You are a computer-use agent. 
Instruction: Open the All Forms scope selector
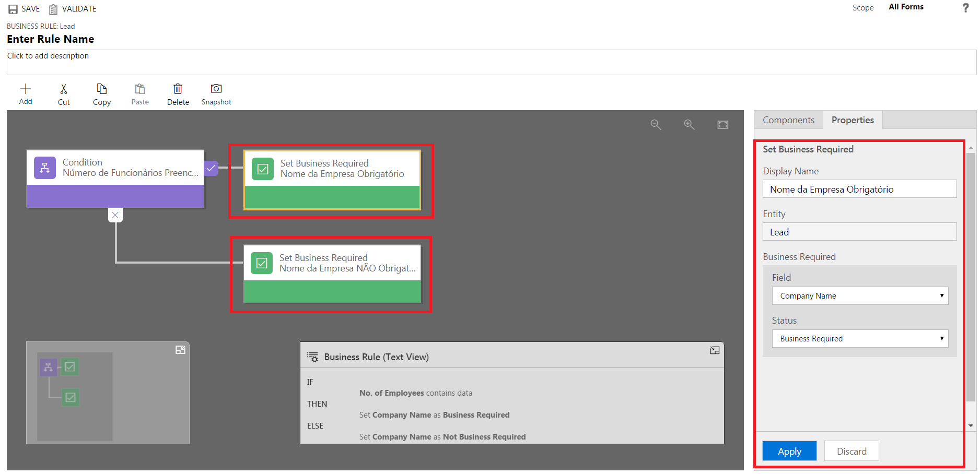(x=906, y=7)
